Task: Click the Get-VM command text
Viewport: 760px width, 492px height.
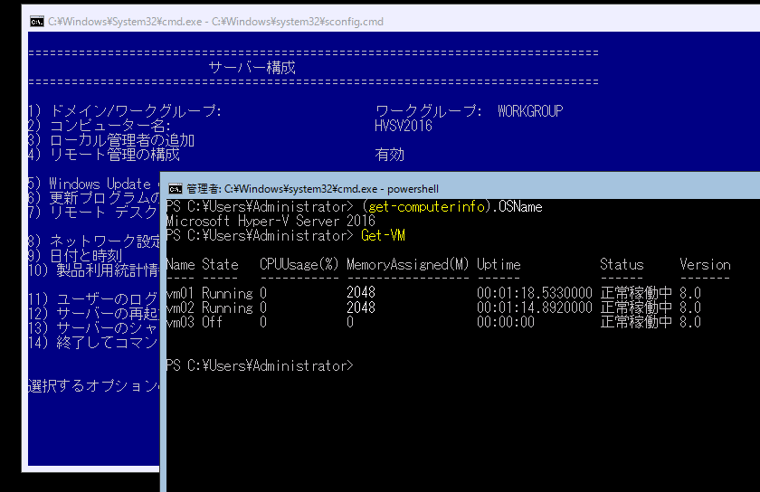Action: click(383, 236)
